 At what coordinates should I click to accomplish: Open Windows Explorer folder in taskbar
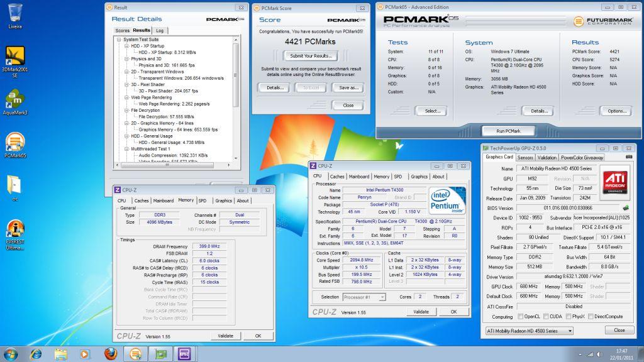pos(61,353)
